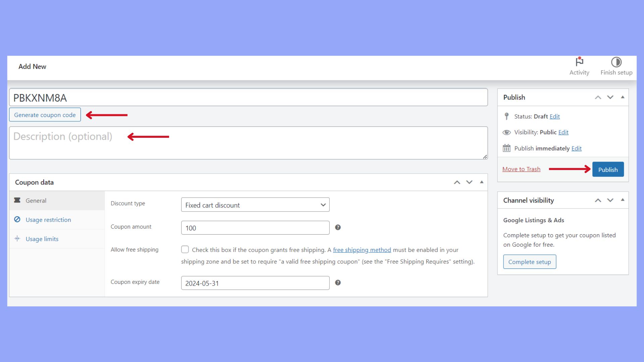Viewport: 644px width, 362px height.
Task: Enable the Allow free shipping checkbox
Action: pyautogui.click(x=185, y=249)
